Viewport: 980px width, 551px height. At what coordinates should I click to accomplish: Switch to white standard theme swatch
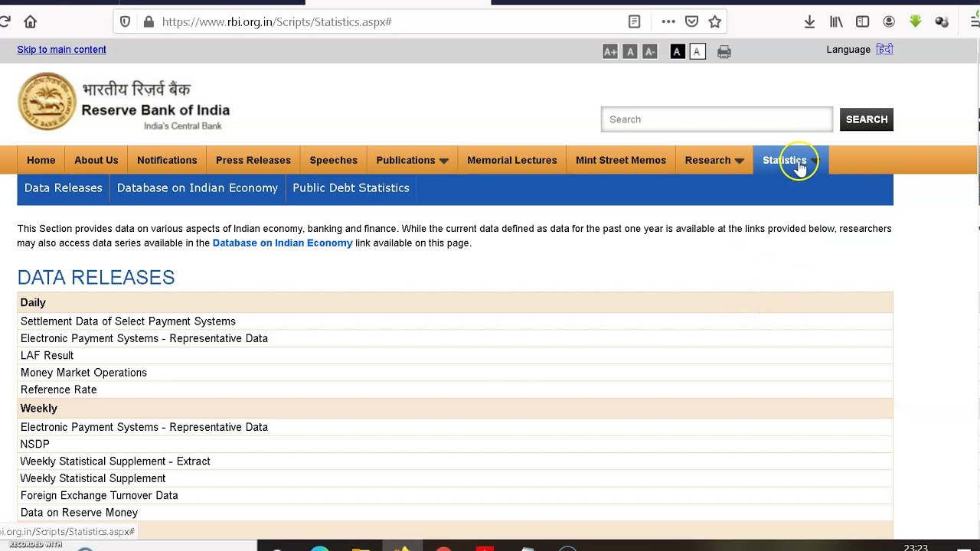[697, 51]
